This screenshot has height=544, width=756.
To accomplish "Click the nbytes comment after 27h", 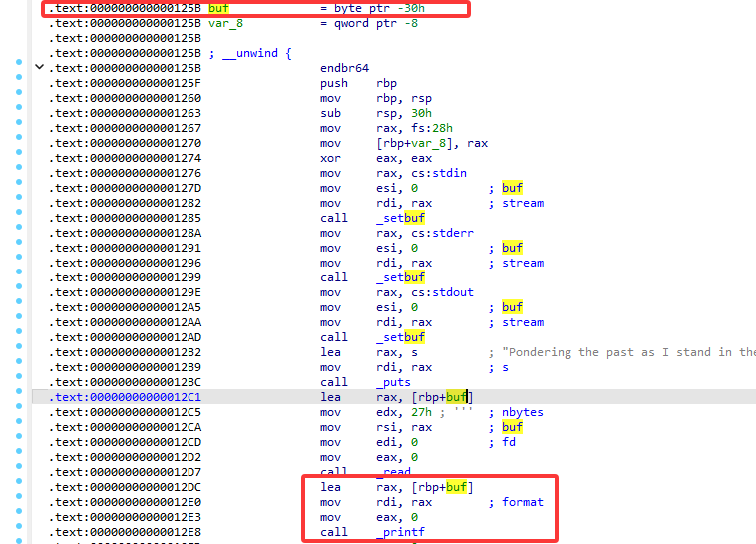I will pos(523,412).
